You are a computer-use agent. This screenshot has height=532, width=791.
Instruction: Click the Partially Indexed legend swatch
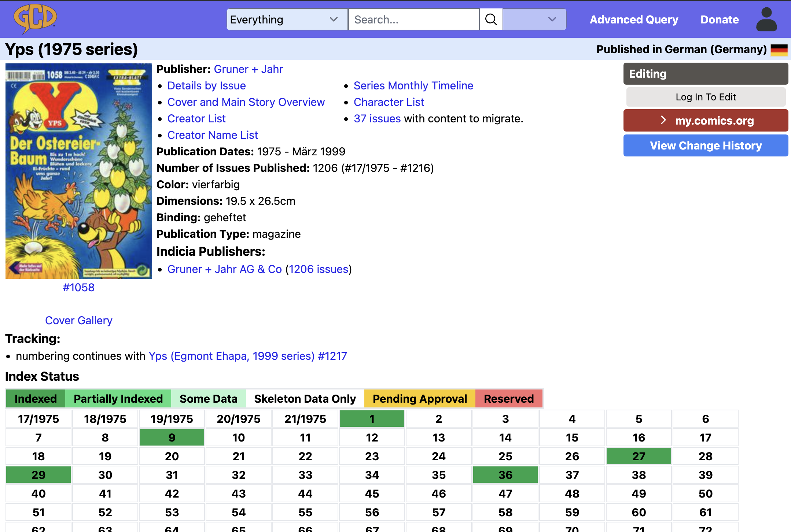[118, 399]
